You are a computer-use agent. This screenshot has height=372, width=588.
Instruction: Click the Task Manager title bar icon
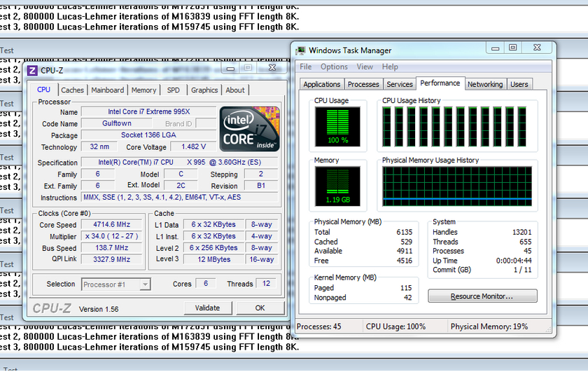pyautogui.click(x=300, y=50)
